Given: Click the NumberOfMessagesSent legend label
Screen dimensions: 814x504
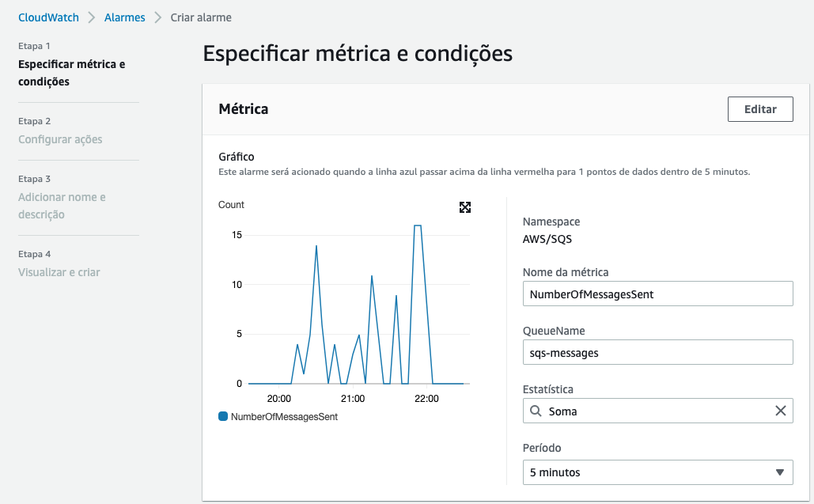Looking at the screenshot, I should click(284, 417).
